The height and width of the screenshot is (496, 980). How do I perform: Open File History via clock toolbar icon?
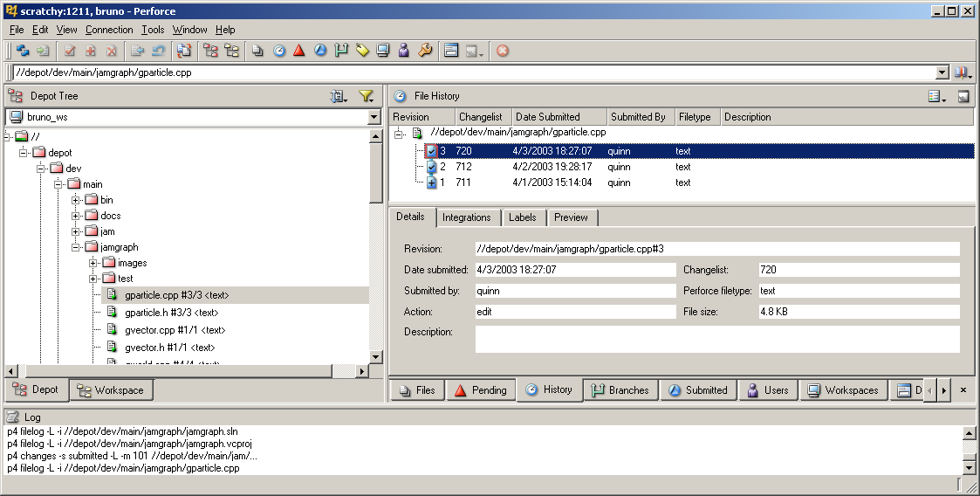[x=278, y=51]
